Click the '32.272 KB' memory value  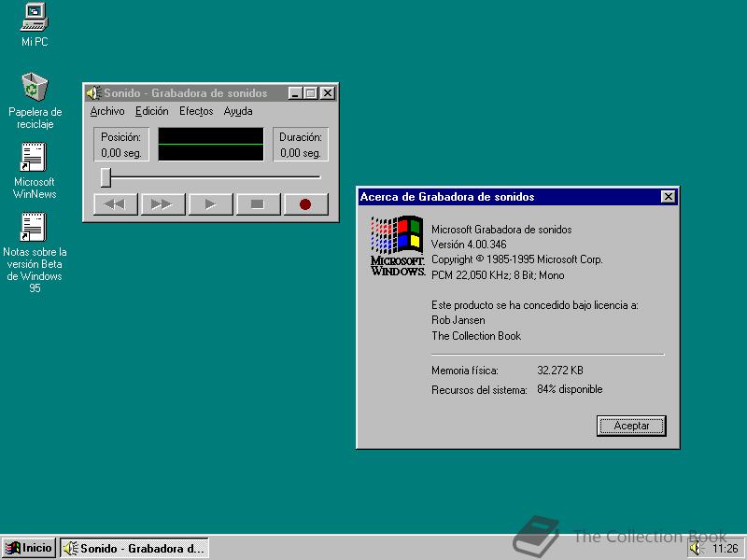pyautogui.click(x=560, y=371)
